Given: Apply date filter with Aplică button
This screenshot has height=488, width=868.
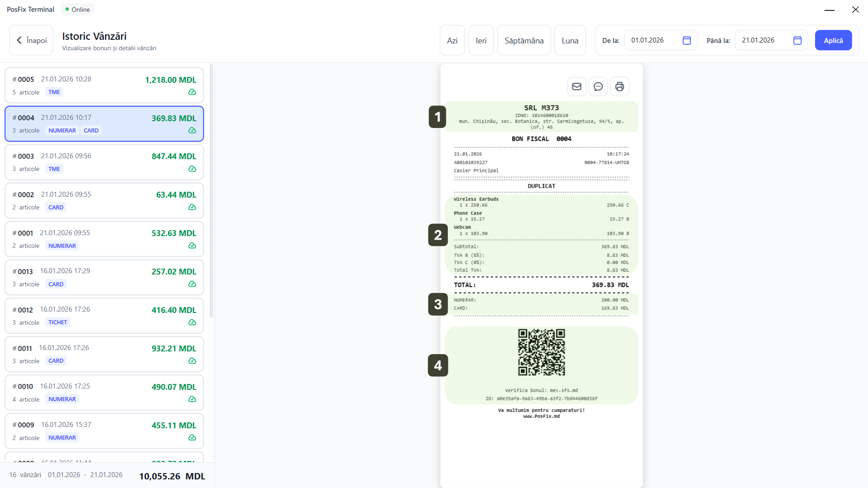Looking at the screenshot, I should click(x=833, y=40).
